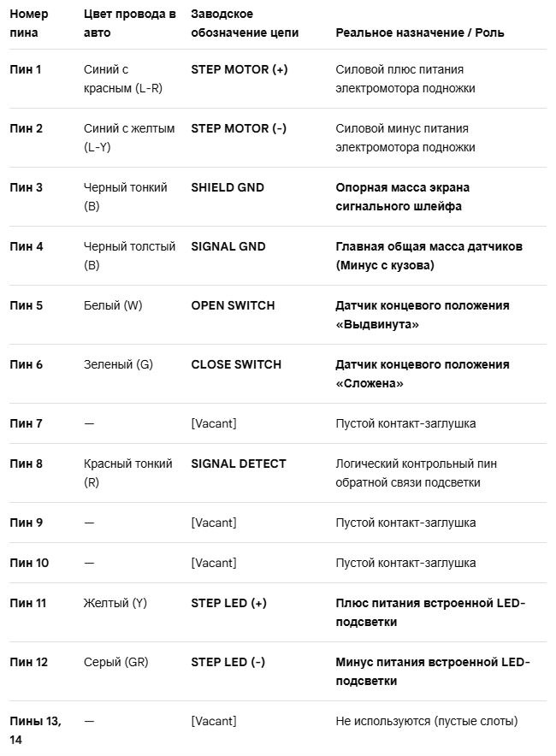Click the 'Реальное назначение / Роль' header
Viewport: 556px width, 756px height.
(419, 32)
